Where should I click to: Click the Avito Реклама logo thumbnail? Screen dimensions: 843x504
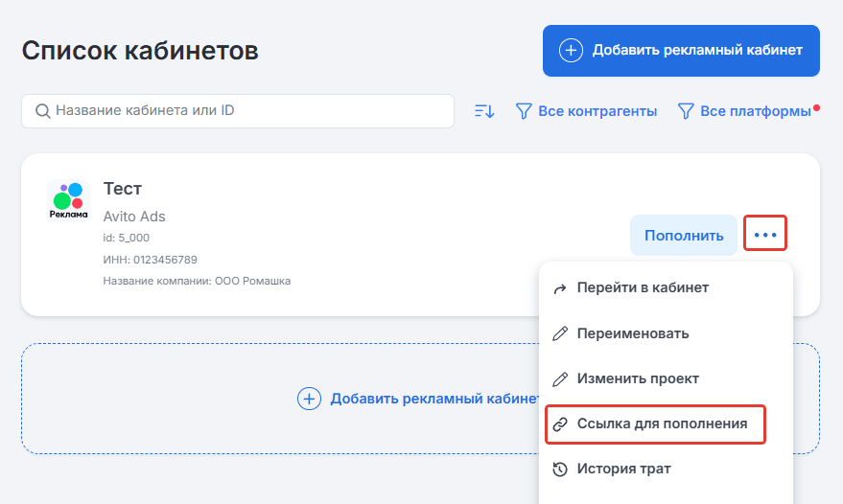click(68, 200)
